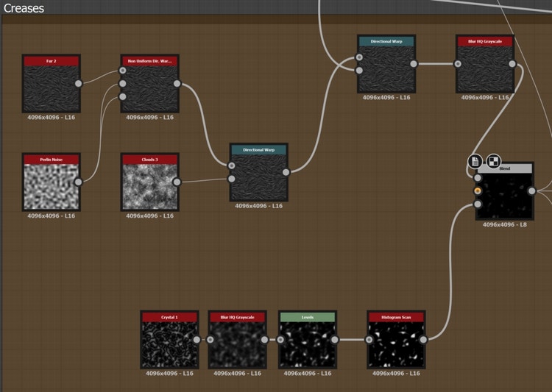
Task: Select the Directional Warp node feeding Blur HQ Grayscale
Action: coord(386,64)
